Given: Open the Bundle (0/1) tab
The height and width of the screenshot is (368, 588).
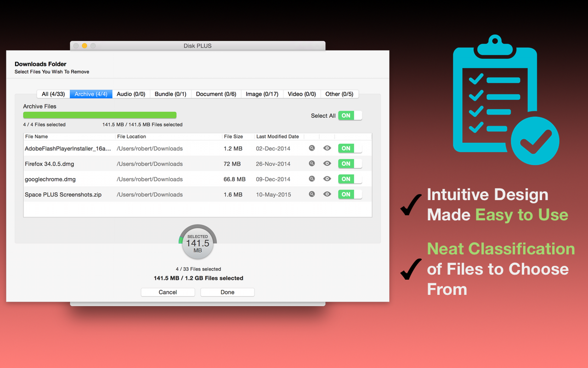Looking at the screenshot, I should coord(170,94).
